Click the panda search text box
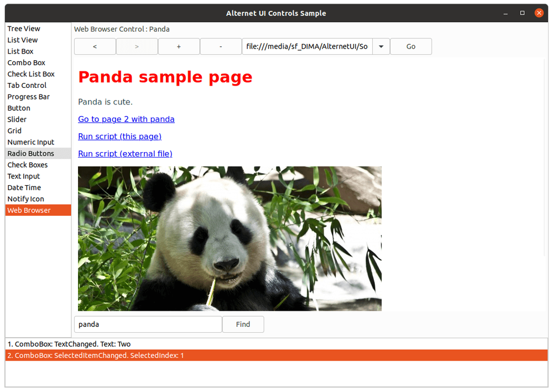 point(148,324)
